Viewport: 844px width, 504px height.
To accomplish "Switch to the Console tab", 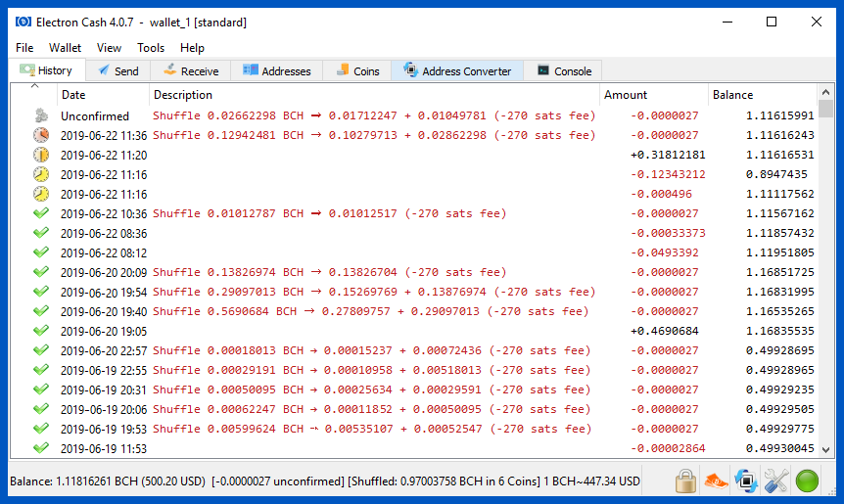I will (563, 71).
